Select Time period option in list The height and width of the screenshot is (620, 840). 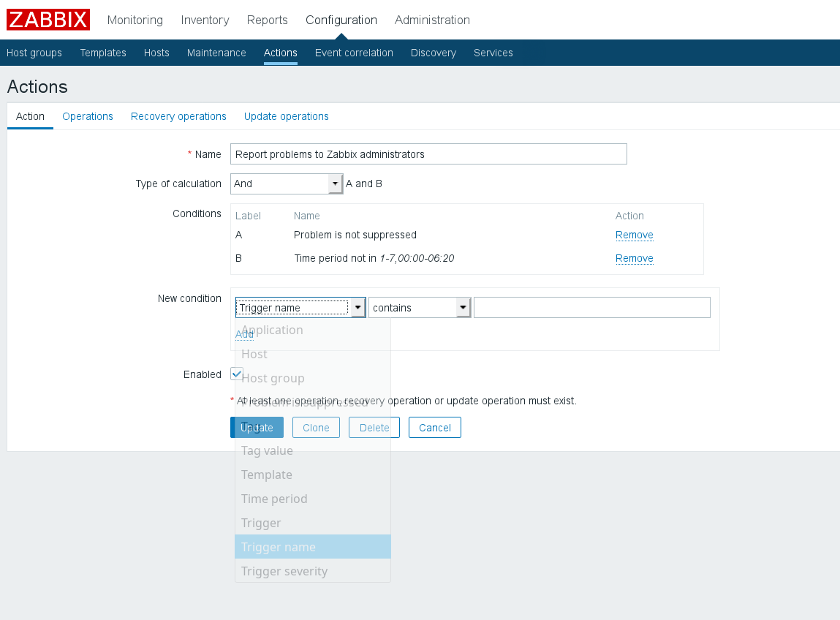[x=313, y=499]
